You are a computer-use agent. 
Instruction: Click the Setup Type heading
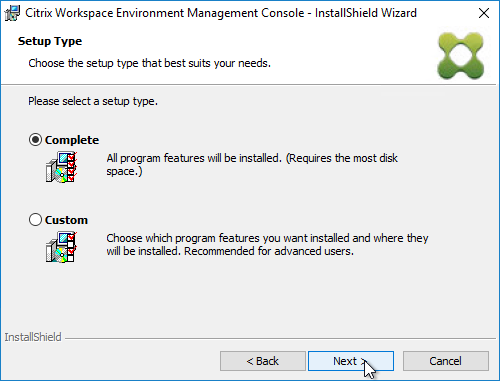coord(50,41)
